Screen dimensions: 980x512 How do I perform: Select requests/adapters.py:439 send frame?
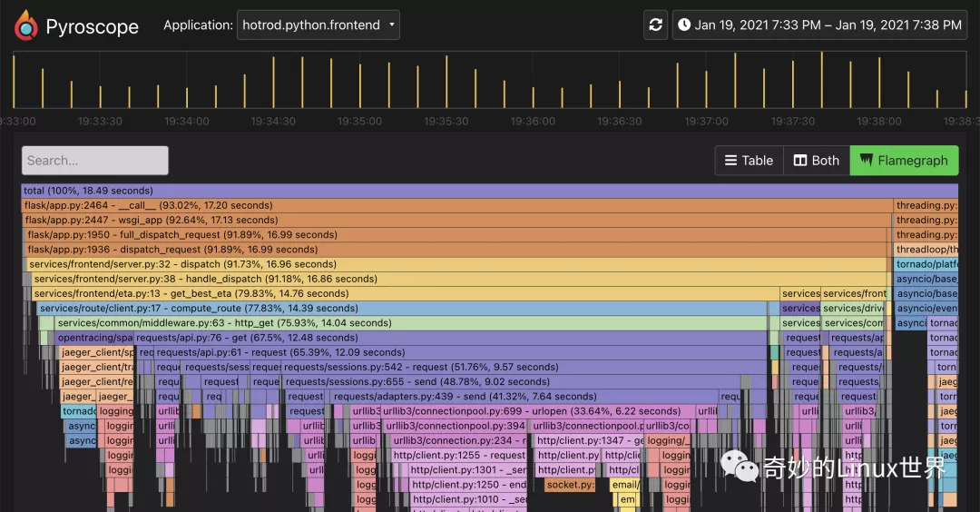click(x=524, y=397)
